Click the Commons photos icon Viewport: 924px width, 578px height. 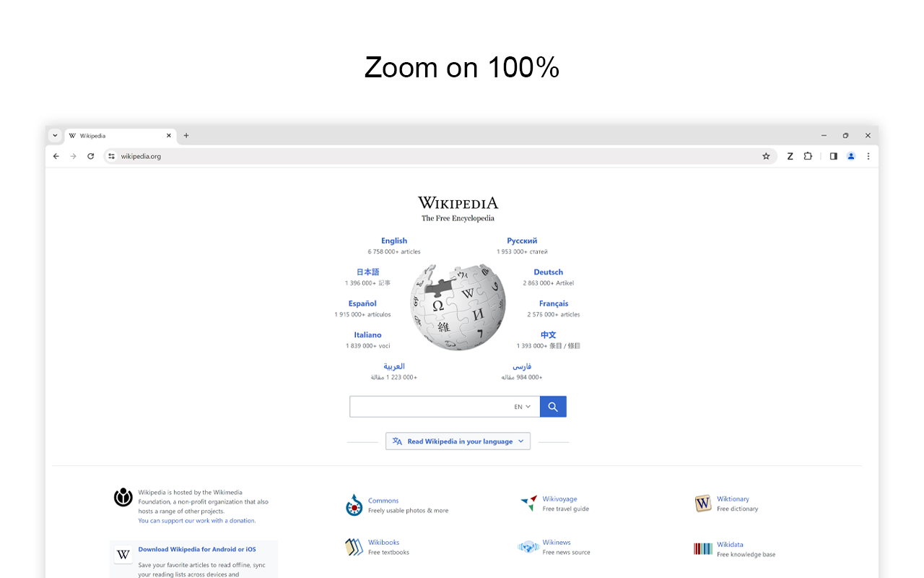click(x=353, y=505)
